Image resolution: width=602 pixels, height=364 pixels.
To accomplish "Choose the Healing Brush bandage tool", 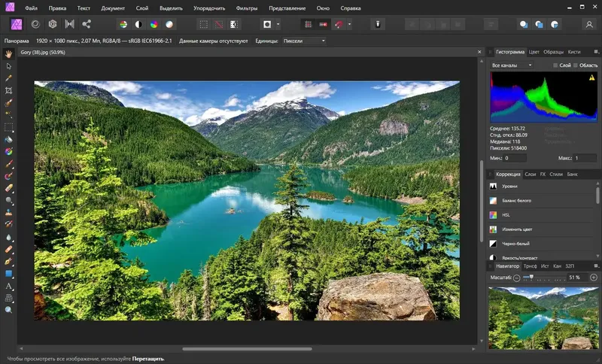I will (8, 250).
